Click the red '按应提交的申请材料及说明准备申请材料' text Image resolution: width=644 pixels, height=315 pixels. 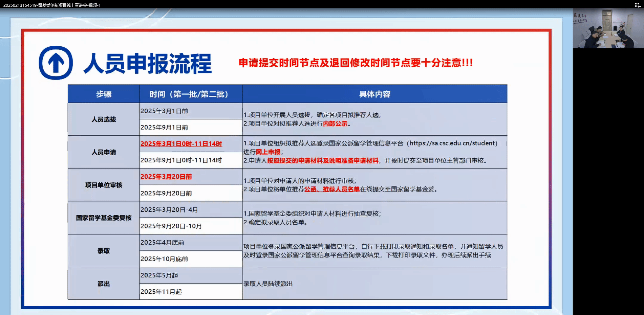(323, 161)
